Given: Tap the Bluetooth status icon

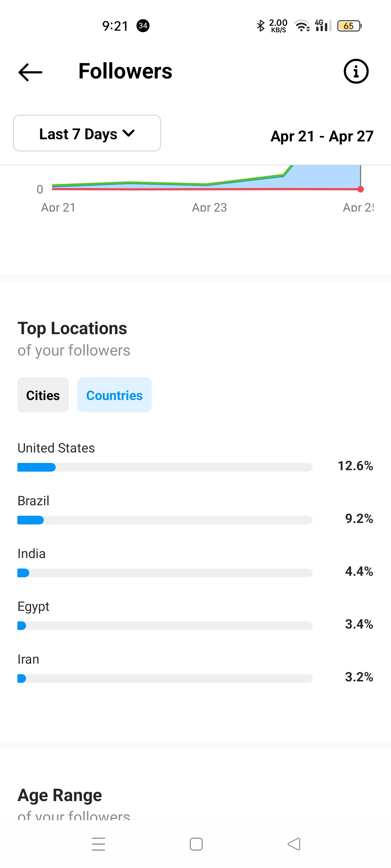Looking at the screenshot, I should (260, 26).
